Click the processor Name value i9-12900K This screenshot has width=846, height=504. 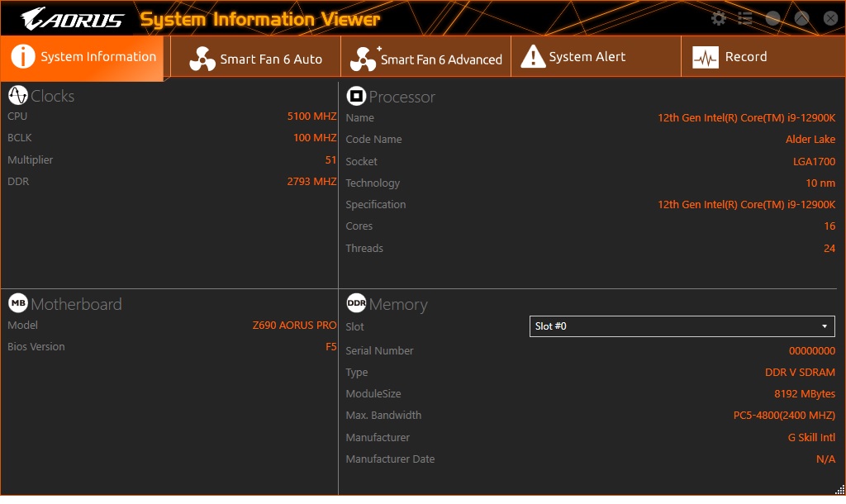[747, 117]
